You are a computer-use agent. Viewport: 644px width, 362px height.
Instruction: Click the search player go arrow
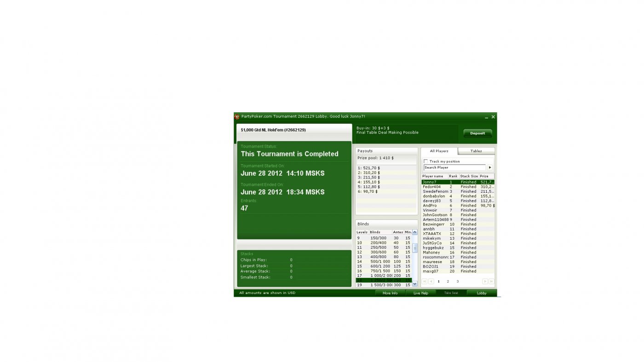pyautogui.click(x=490, y=168)
